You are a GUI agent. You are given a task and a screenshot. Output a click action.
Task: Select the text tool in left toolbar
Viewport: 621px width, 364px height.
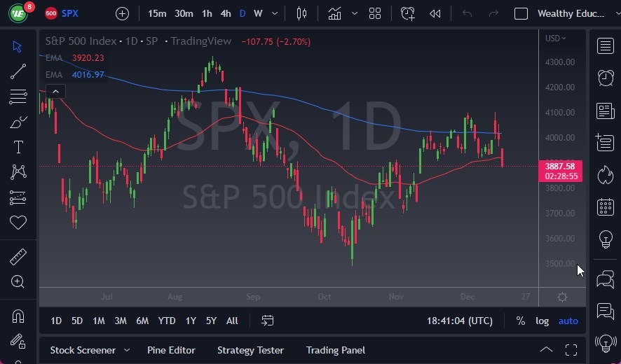(18, 147)
